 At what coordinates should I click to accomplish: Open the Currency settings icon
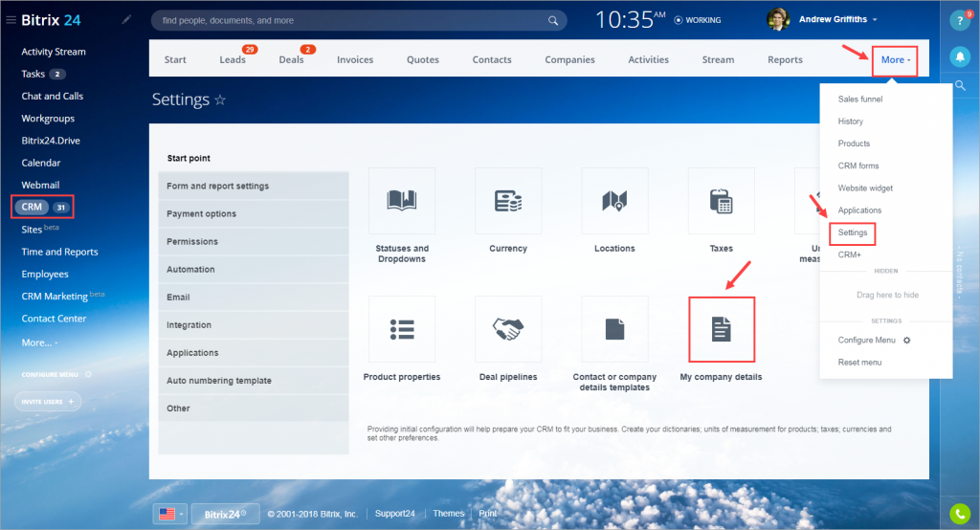coord(508,201)
